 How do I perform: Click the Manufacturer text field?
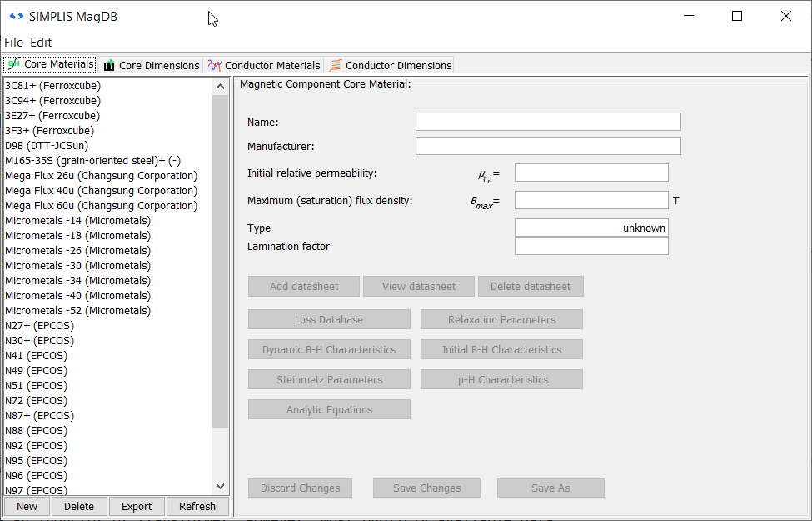tap(548, 147)
